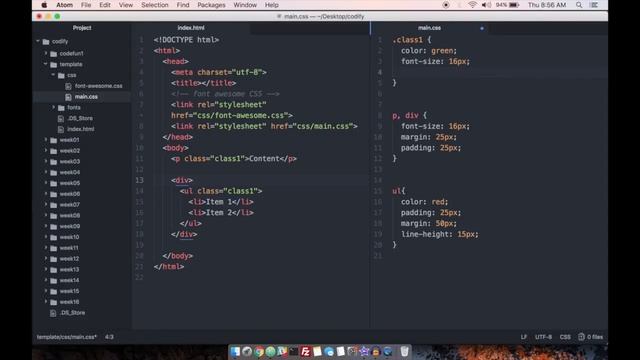Collapse the template folder arrow
Viewport: 640px width, 360px height.
pyautogui.click(x=46, y=64)
